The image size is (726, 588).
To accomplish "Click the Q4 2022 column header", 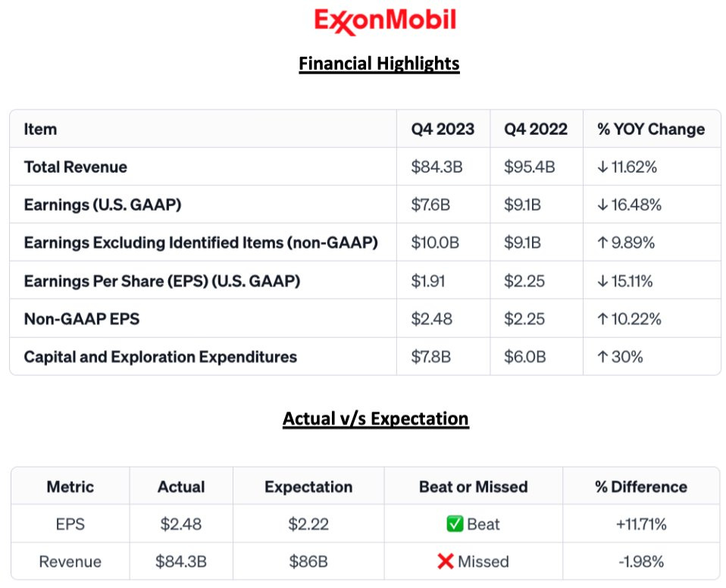I will pos(536,130).
